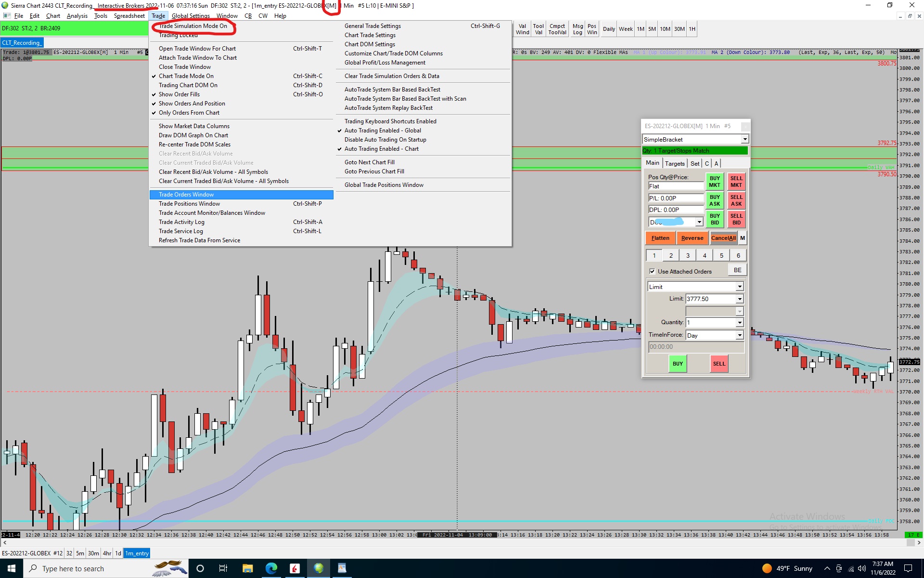Open Microsoft Edge from taskbar

(x=271, y=568)
